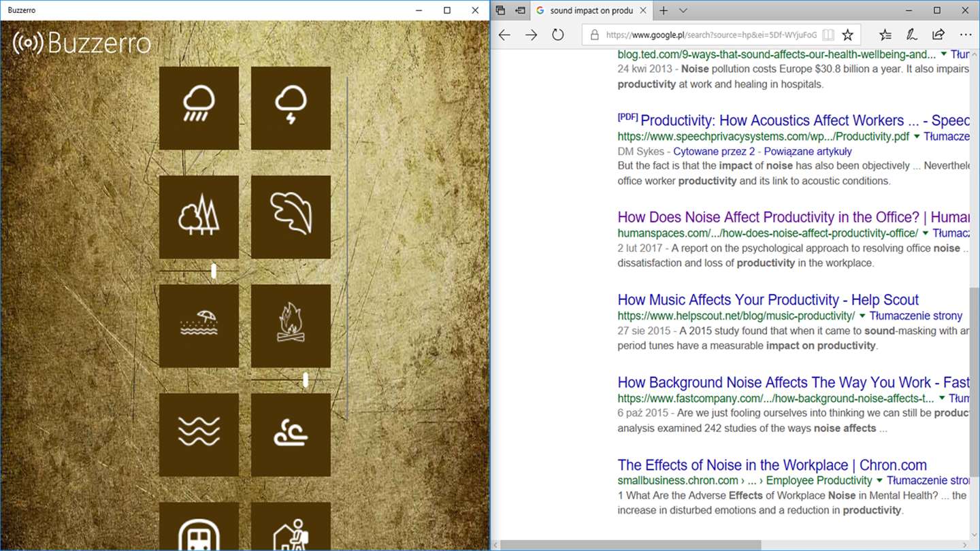Click the 'Cytowane przez 2' citation link
980x551 pixels.
click(714, 151)
